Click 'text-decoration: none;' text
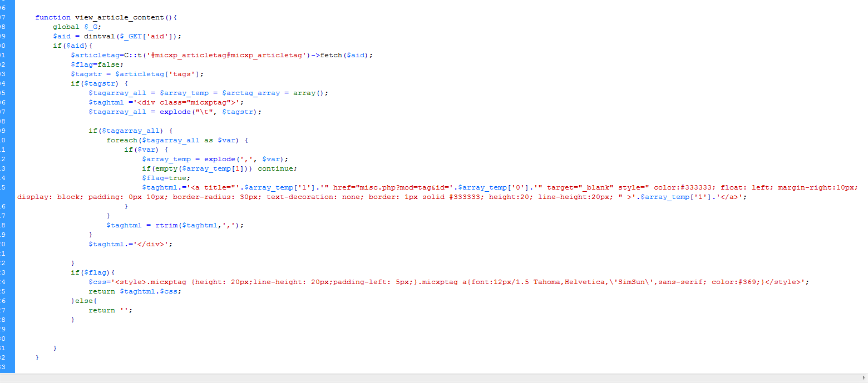The width and height of the screenshot is (868, 383). 315,197
